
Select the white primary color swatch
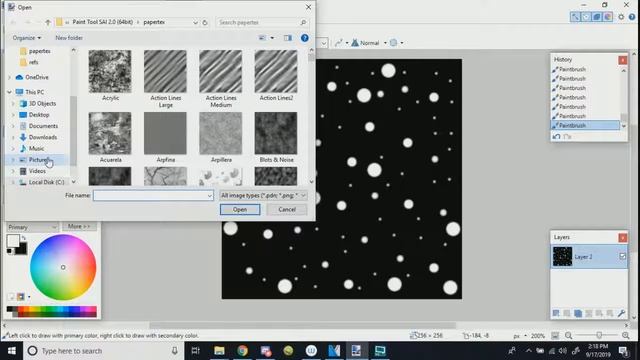point(13,240)
